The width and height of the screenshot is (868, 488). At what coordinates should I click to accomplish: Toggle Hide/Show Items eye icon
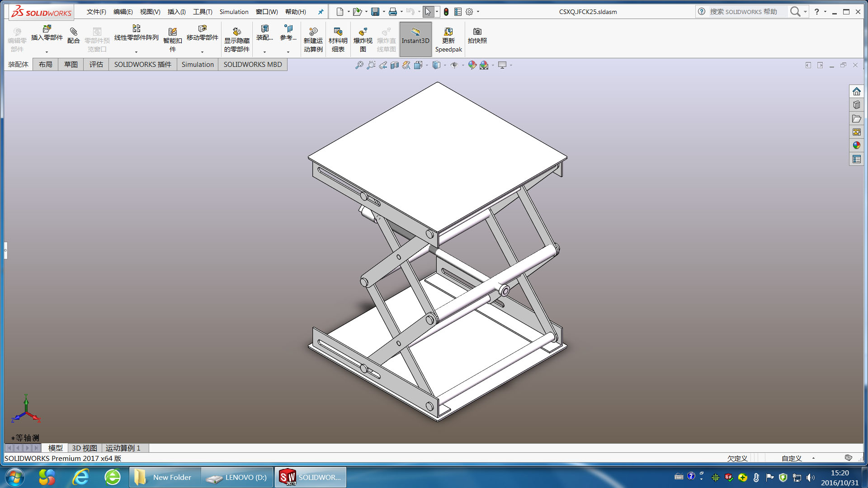[x=454, y=65]
